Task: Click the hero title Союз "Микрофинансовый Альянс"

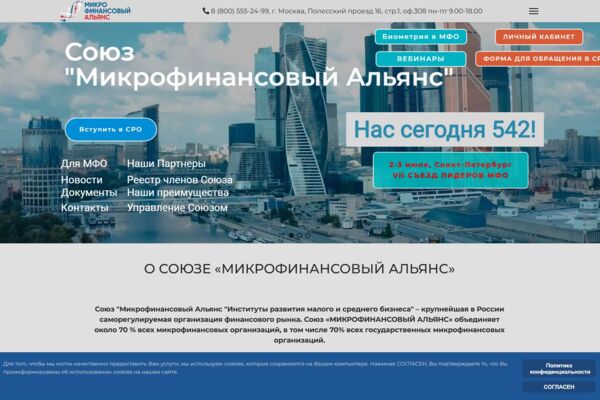Action: tap(259, 65)
